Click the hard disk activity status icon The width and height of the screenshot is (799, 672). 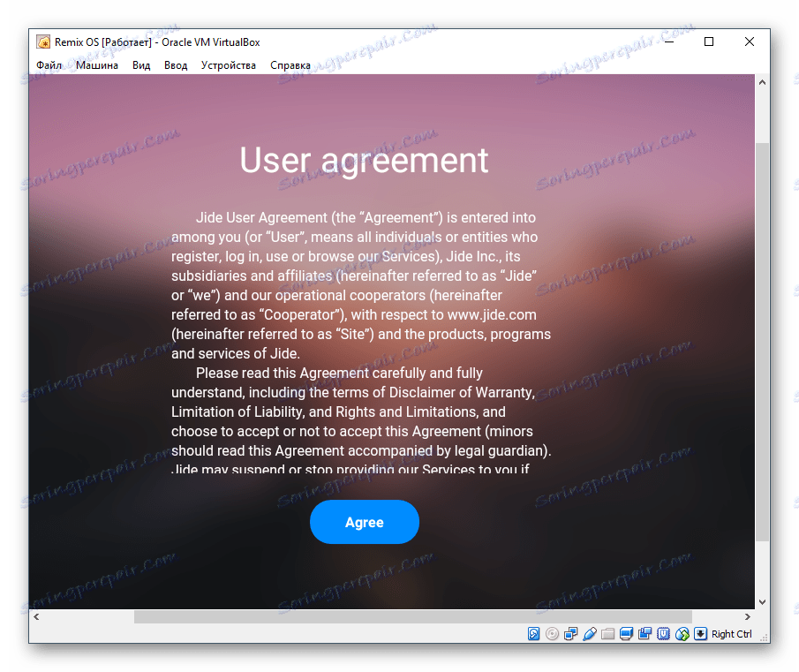pyautogui.click(x=533, y=634)
